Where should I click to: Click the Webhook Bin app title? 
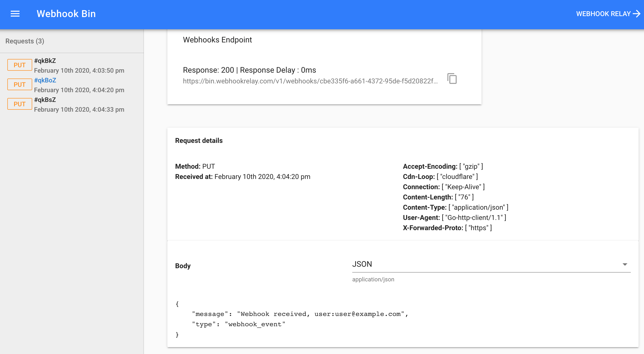(x=66, y=14)
